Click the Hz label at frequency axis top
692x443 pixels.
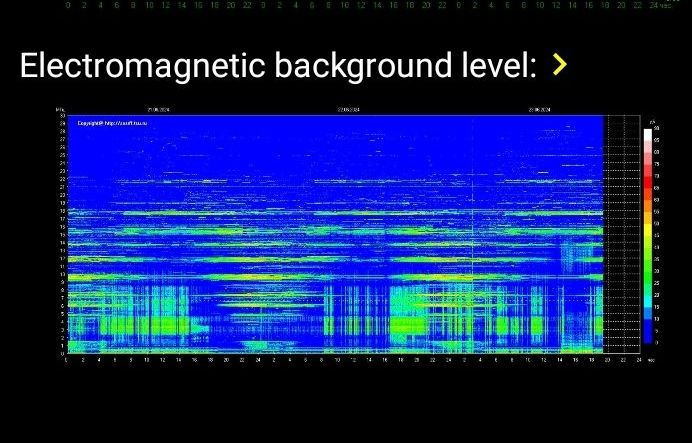(x=61, y=110)
